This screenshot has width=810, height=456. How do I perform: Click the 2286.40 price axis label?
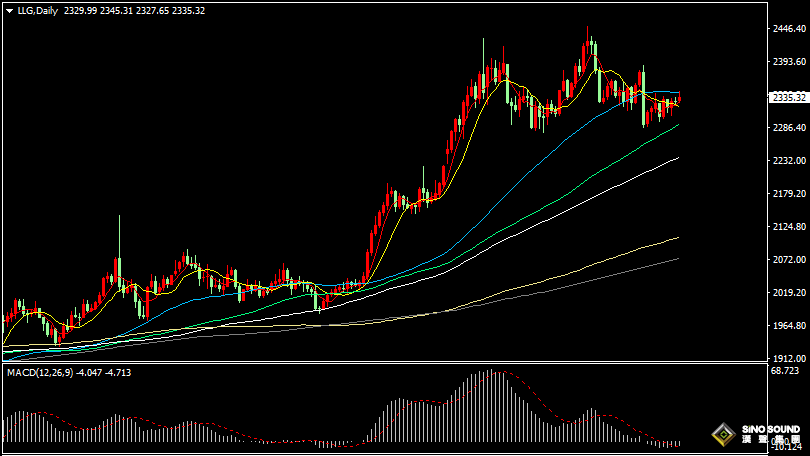click(788, 128)
